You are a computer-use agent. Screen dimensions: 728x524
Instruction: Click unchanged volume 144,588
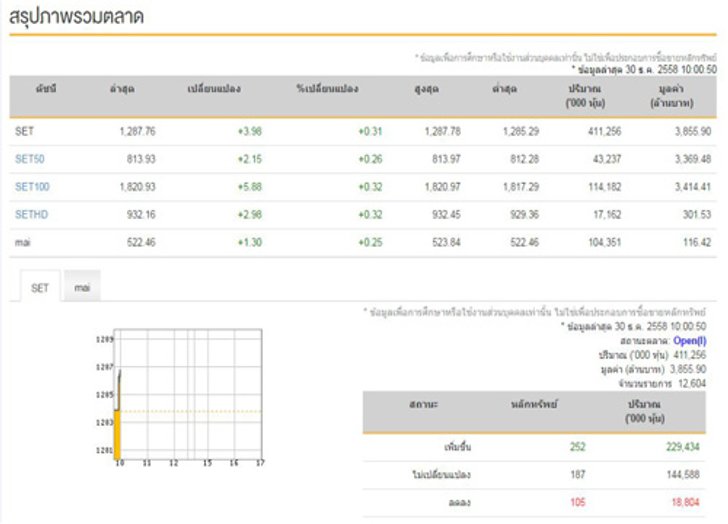(682, 475)
